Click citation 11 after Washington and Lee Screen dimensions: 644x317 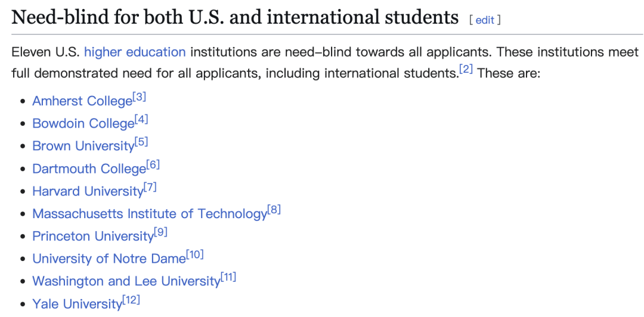pyautogui.click(x=228, y=277)
